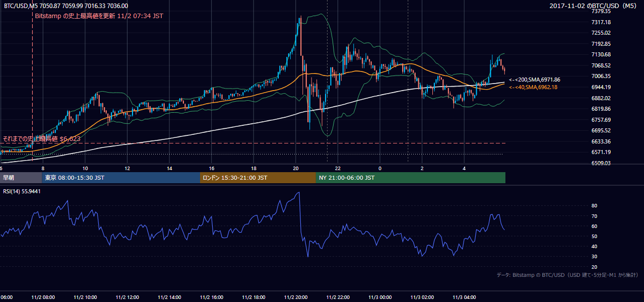Image resolution: width=644 pixels, height=302 pixels.
Task: Click the 11/2 08:00 time axis label
Action: click(43, 297)
